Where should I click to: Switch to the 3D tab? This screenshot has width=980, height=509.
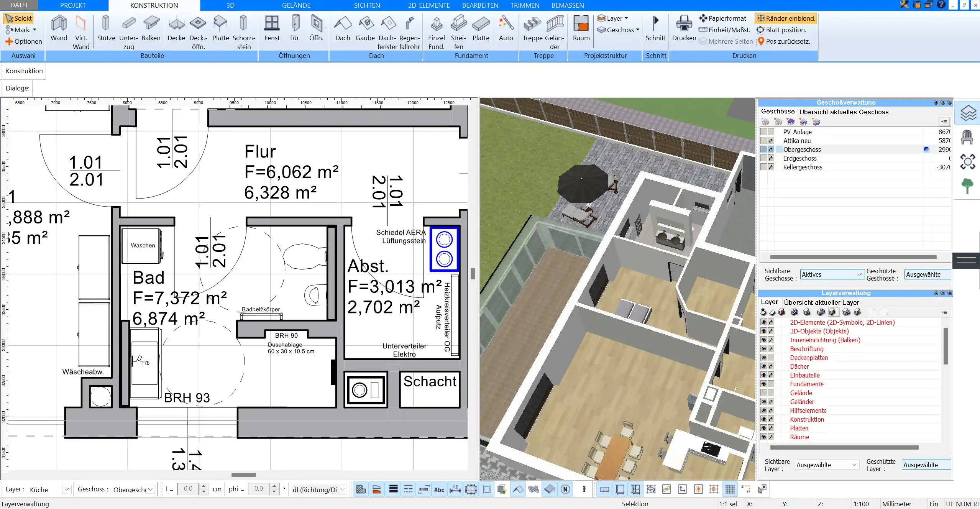230,5
